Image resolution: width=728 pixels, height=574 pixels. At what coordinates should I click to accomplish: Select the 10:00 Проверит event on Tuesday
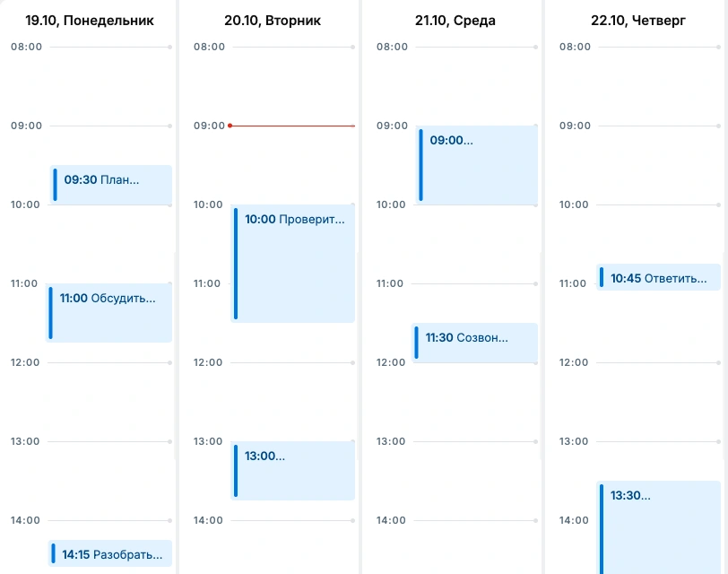click(x=292, y=264)
